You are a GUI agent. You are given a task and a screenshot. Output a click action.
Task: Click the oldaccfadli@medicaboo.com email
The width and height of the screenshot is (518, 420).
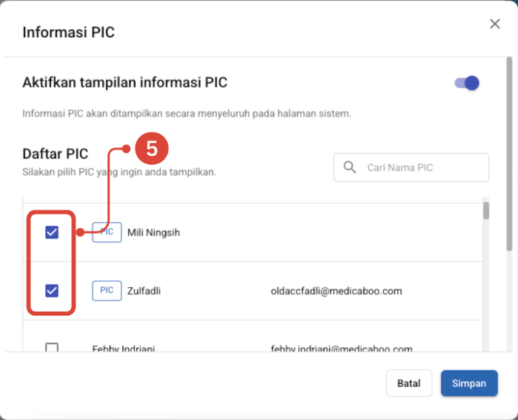(336, 291)
